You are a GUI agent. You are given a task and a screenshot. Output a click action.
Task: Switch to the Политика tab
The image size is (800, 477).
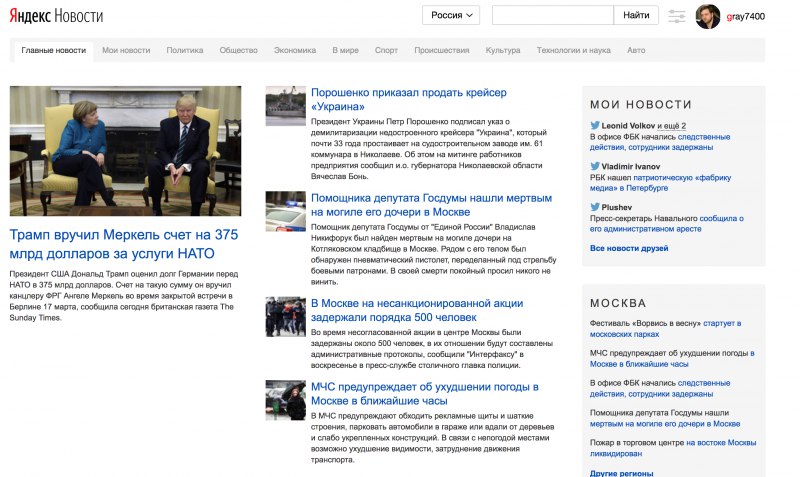tap(185, 51)
